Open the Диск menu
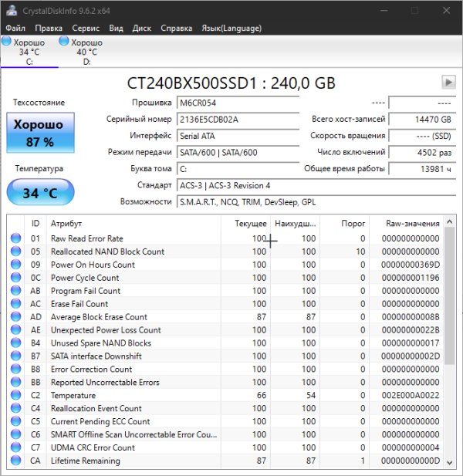This screenshot has height=476, width=463. pos(141,28)
